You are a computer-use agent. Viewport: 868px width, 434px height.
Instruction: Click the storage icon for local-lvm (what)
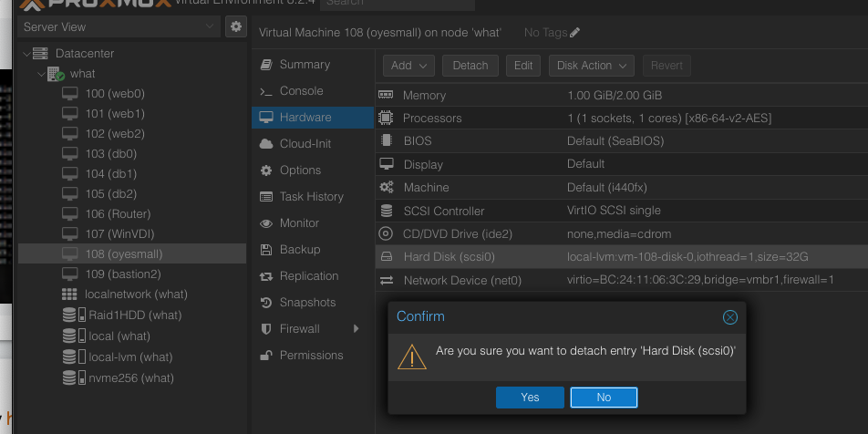[x=74, y=357]
